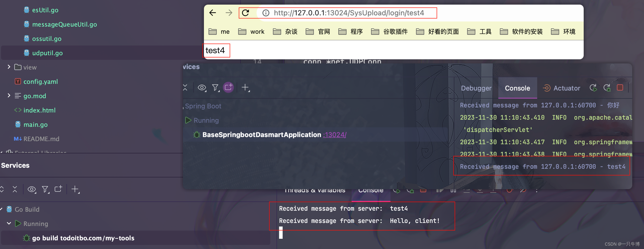Image resolution: width=644 pixels, height=249 pixels.
Task: Collapse the Running node under Go Build
Action: click(9, 223)
